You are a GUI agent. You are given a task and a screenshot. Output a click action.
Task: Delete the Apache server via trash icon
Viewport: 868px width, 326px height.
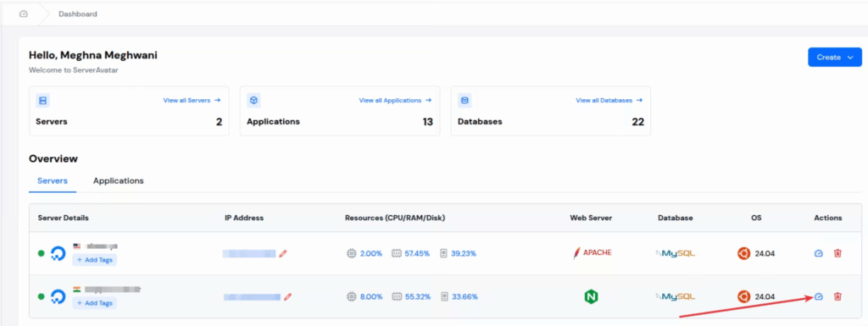point(837,254)
